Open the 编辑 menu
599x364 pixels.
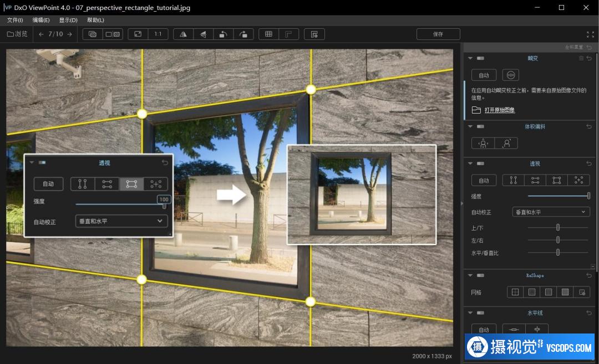click(x=41, y=20)
